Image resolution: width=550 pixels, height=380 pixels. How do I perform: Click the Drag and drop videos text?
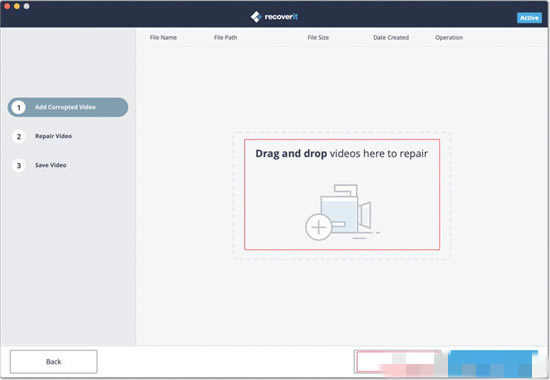pyautogui.click(x=341, y=154)
